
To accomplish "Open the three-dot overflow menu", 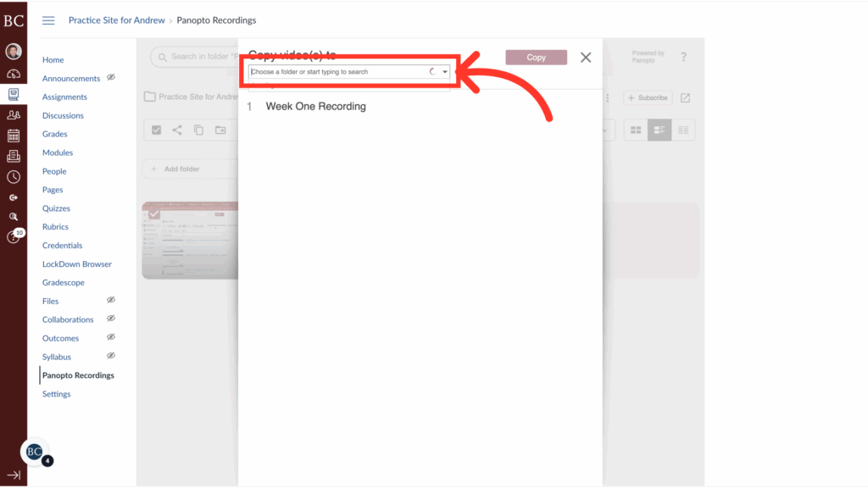I will [607, 97].
